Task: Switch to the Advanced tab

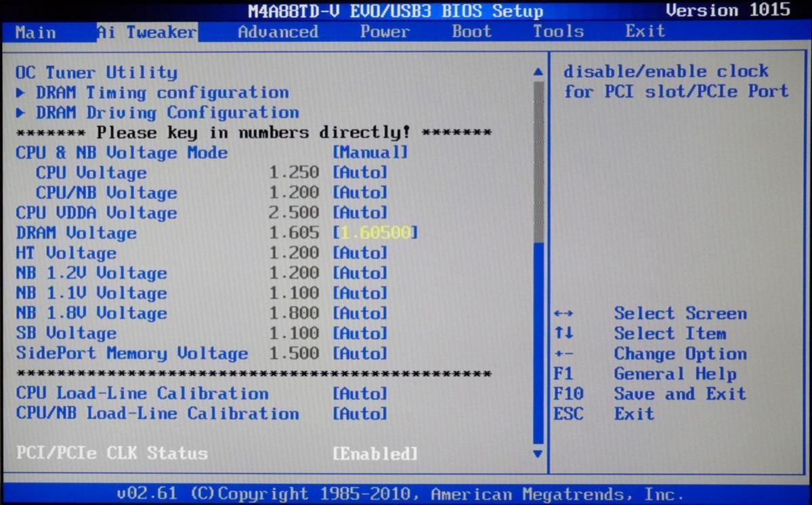Action: [x=278, y=32]
